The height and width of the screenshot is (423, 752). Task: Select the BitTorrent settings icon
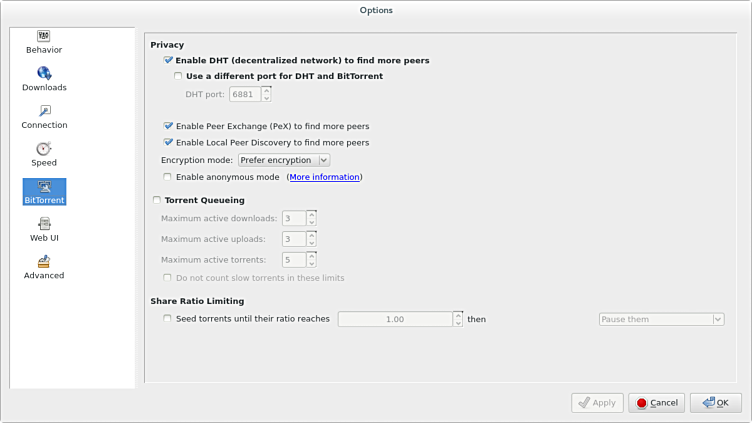click(x=44, y=187)
